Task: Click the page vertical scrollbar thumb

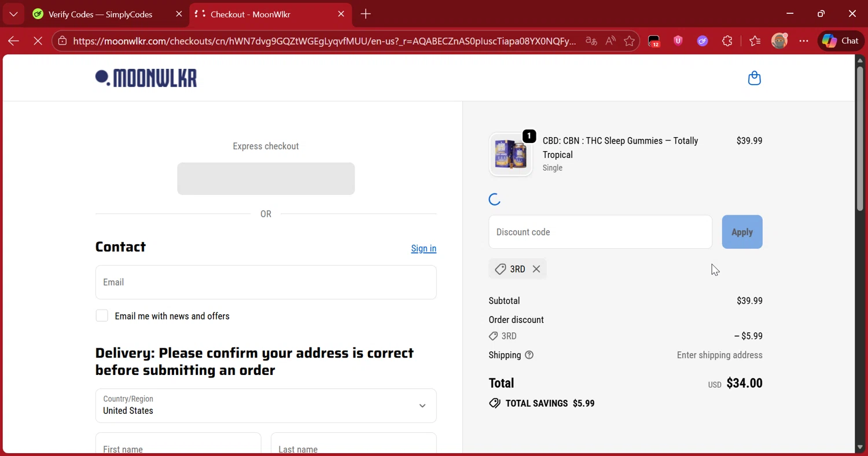Action: tap(860, 138)
